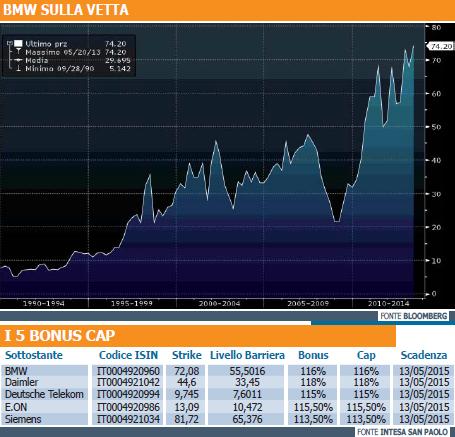
Task: Click the 'Codice ISIN' column header
Action: [129, 355]
